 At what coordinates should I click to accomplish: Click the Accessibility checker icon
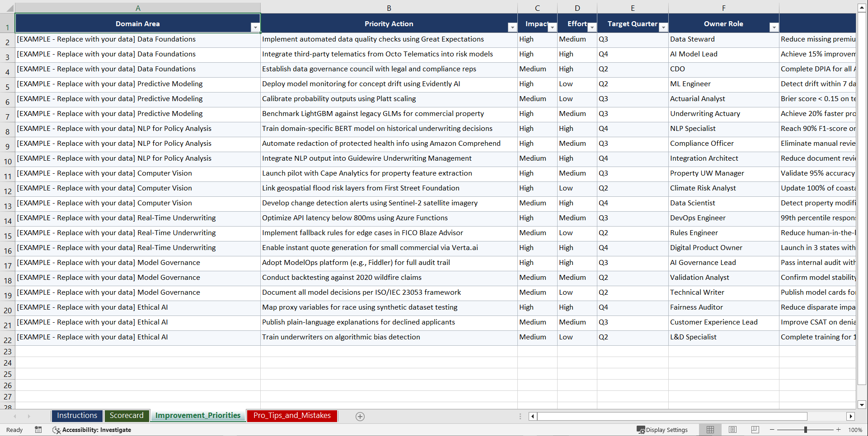coord(56,430)
